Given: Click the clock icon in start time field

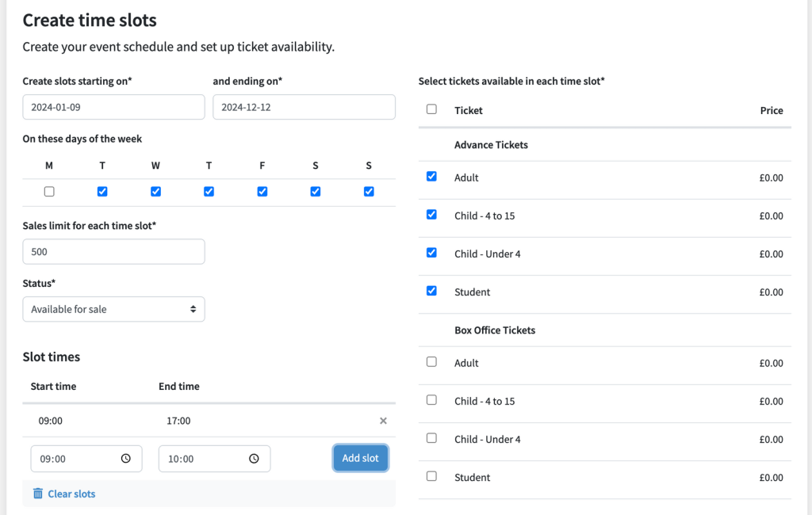Looking at the screenshot, I should pyautogui.click(x=126, y=459).
